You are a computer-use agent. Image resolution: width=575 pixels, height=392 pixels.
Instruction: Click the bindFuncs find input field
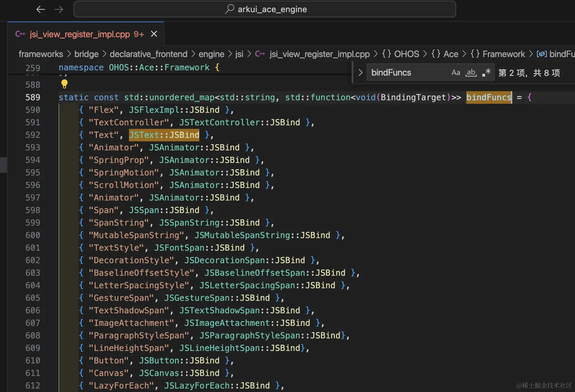408,72
